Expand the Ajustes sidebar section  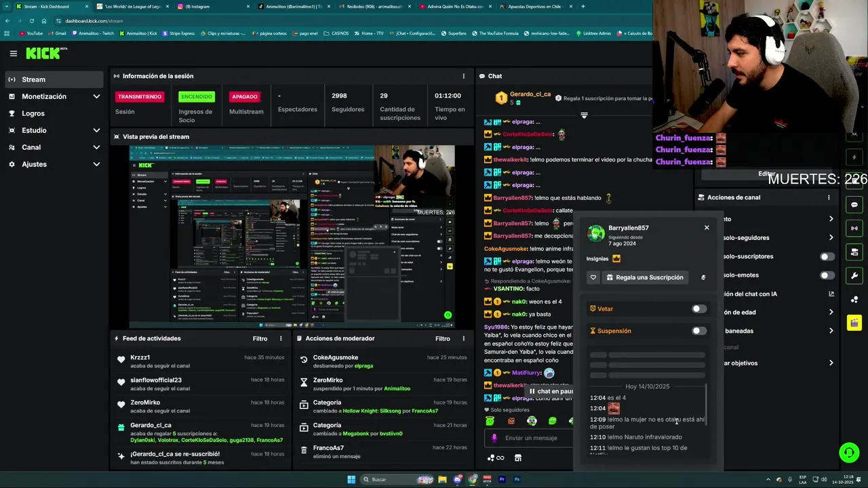point(54,164)
